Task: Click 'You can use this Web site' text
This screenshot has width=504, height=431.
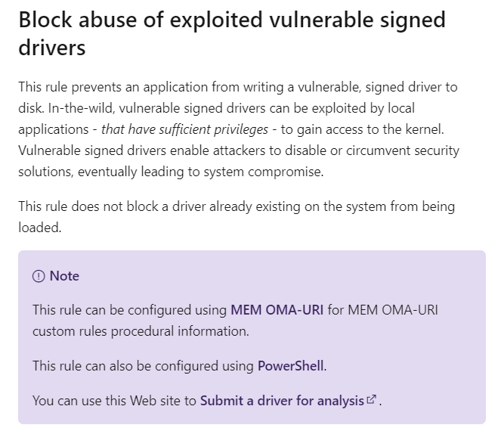Action: [113, 401]
